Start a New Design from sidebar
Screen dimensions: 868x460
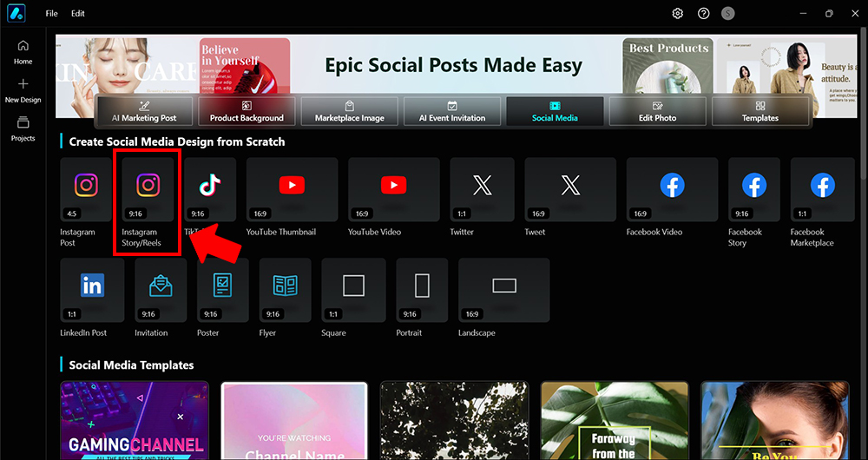coord(23,90)
